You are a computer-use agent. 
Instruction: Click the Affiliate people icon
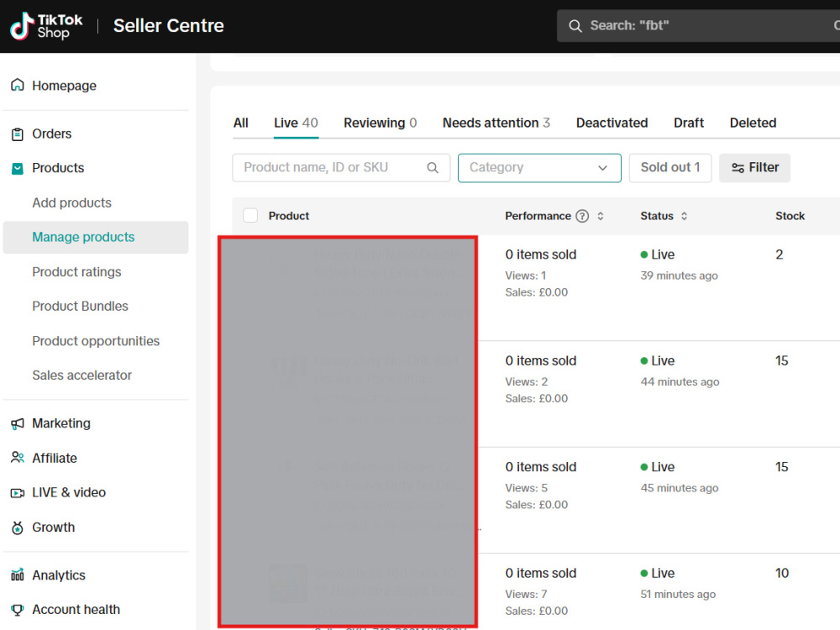[18, 458]
